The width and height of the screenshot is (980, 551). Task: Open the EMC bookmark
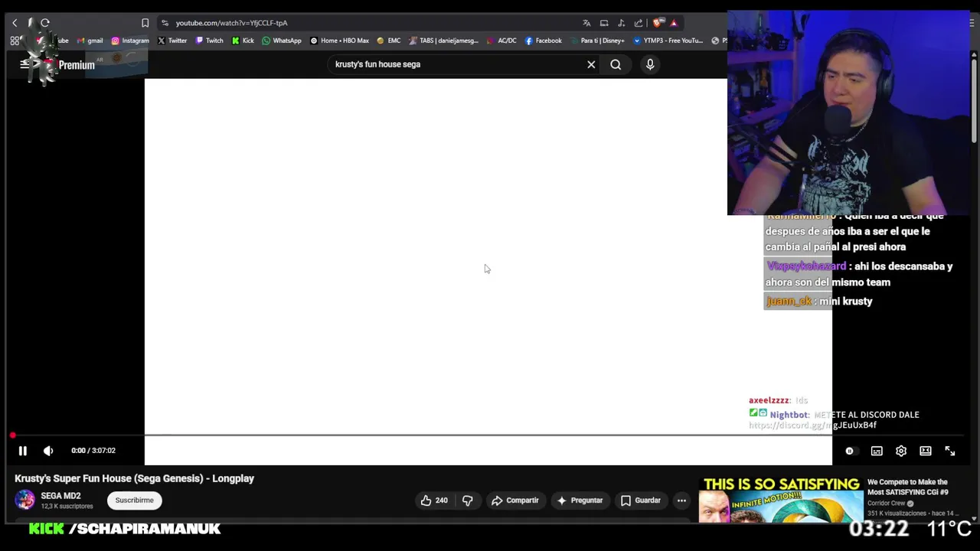(388, 41)
